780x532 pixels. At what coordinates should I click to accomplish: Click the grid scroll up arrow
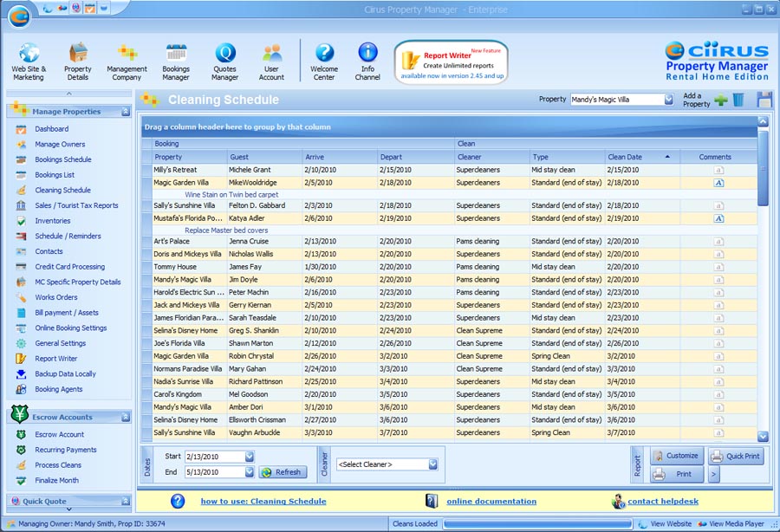tap(763, 121)
